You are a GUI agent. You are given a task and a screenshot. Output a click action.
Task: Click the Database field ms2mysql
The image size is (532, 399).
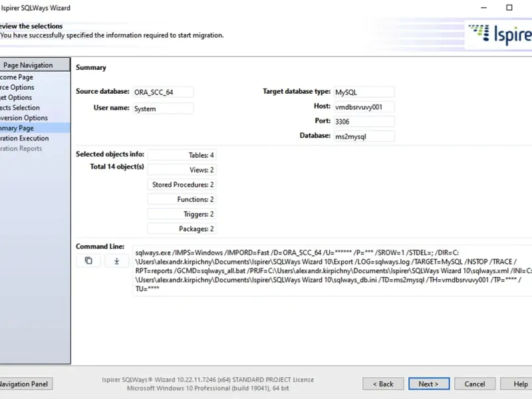click(364, 136)
